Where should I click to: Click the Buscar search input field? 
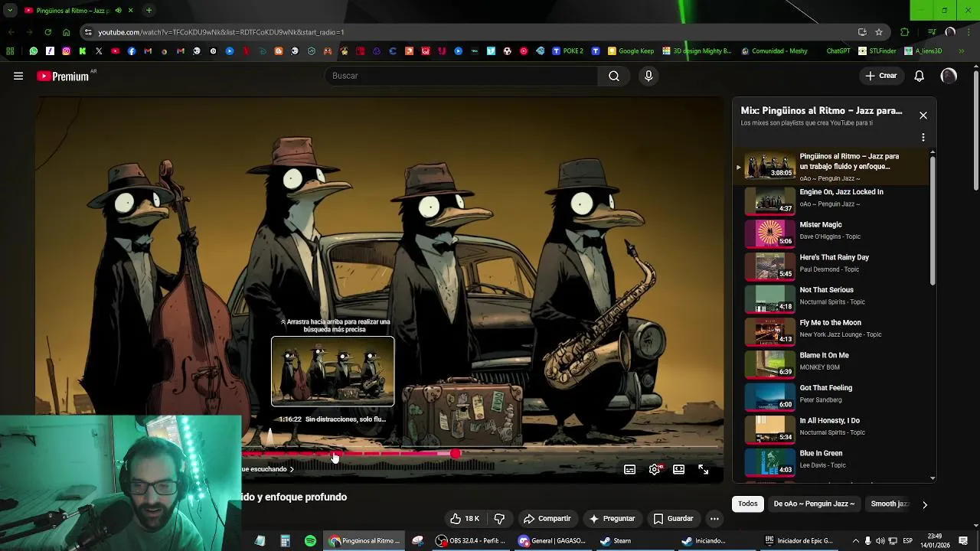[462, 76]
